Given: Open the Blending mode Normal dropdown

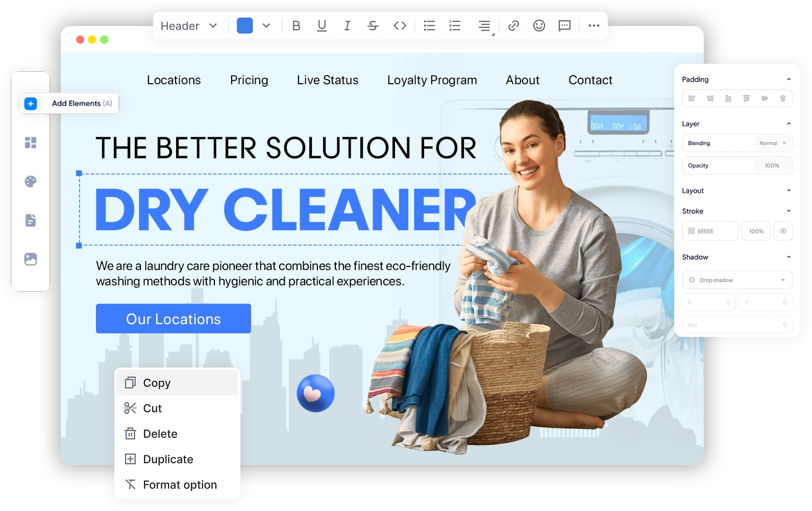Looking at the screenshot, I should tap(772, 143).
